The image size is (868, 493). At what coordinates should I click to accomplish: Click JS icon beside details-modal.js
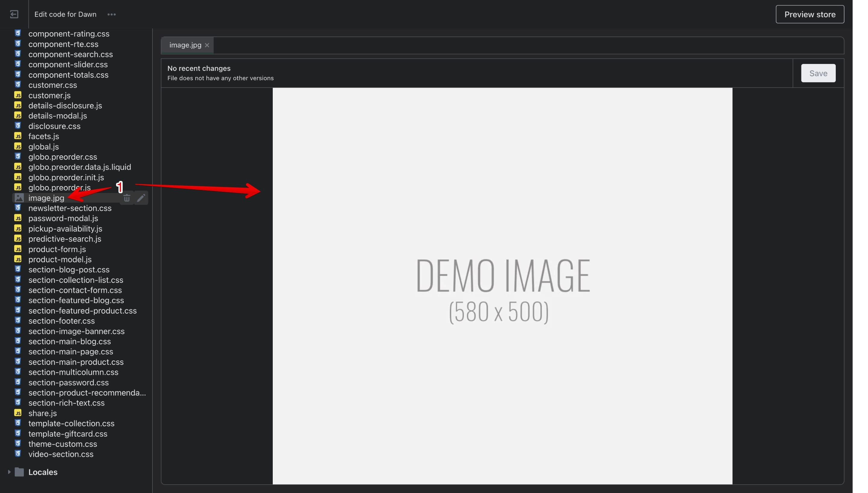pos(18,115)
